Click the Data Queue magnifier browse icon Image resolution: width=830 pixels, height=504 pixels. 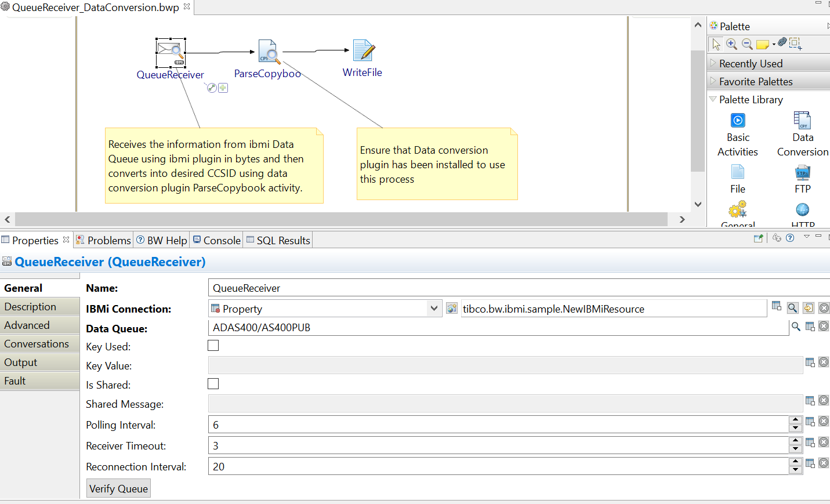(796, 327)
